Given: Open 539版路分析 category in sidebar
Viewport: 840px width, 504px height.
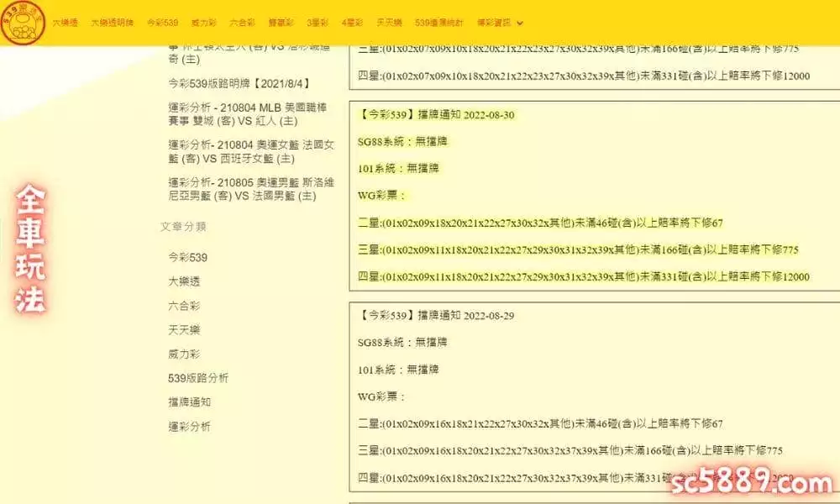Looking at the screenshot, I should click(198, 378).
